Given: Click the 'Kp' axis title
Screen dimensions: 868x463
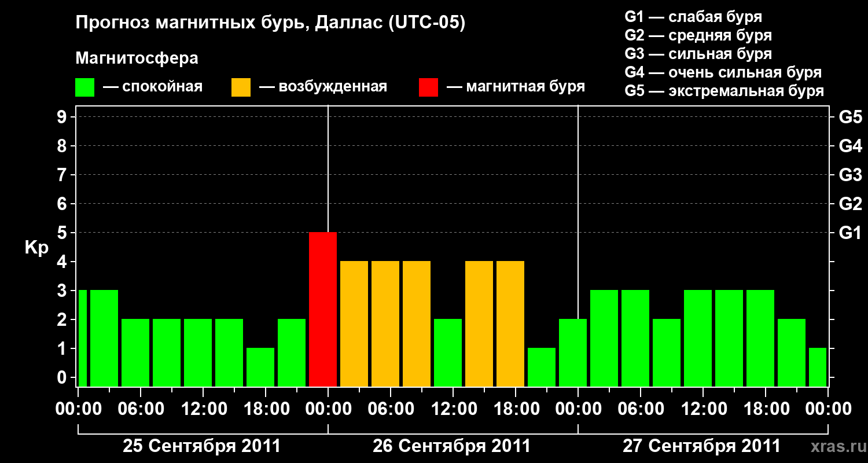Looking at the screenshot, I should [36, 248].
